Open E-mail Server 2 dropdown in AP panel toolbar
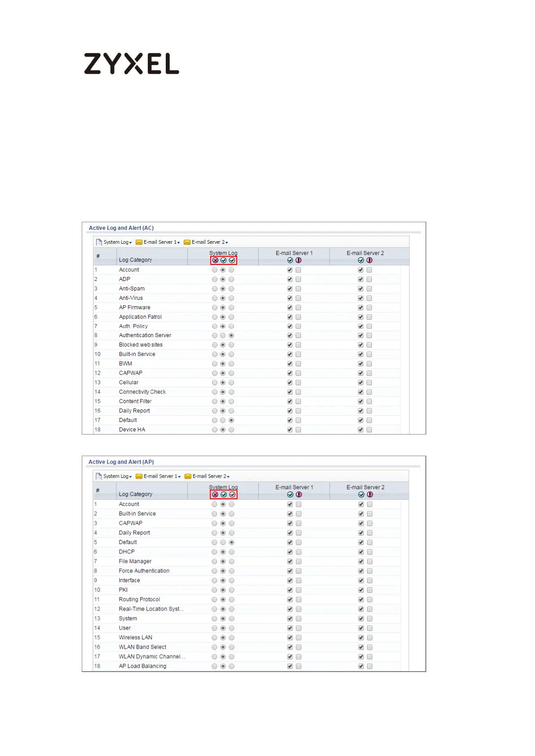 (x=208, y=476)
